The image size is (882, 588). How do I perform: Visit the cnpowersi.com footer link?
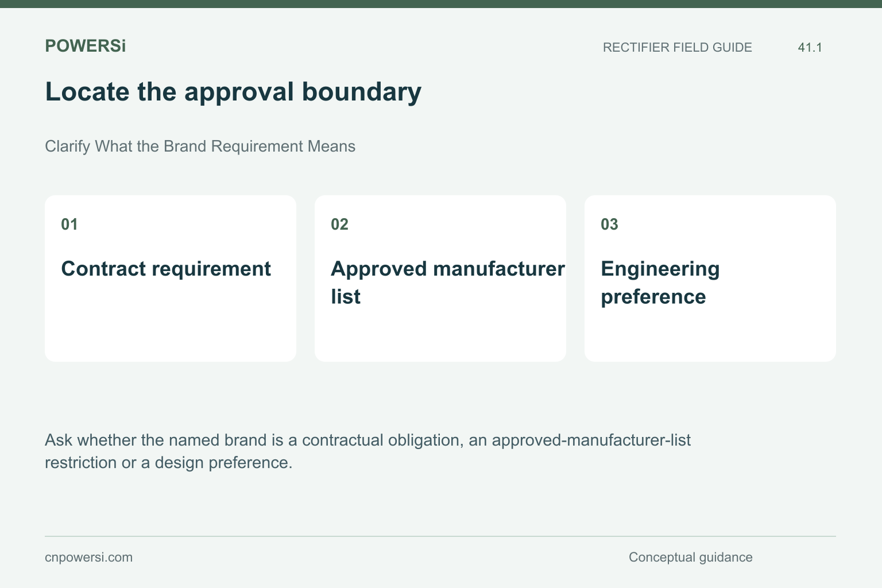[x=88, y=558]
